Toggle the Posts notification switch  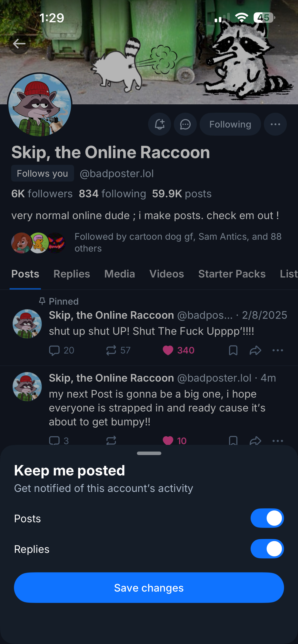(267, 518)
